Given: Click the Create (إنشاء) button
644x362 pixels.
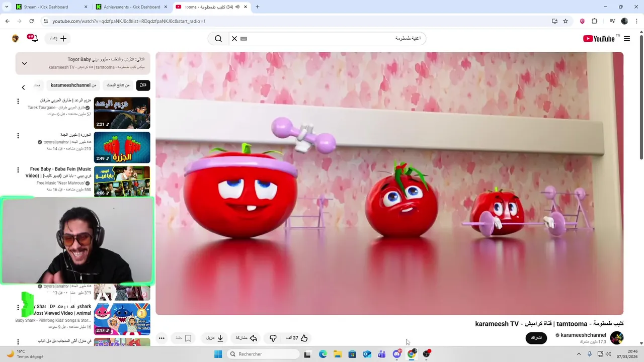Looking at the screenshot, I should click(x=58, y=38).
